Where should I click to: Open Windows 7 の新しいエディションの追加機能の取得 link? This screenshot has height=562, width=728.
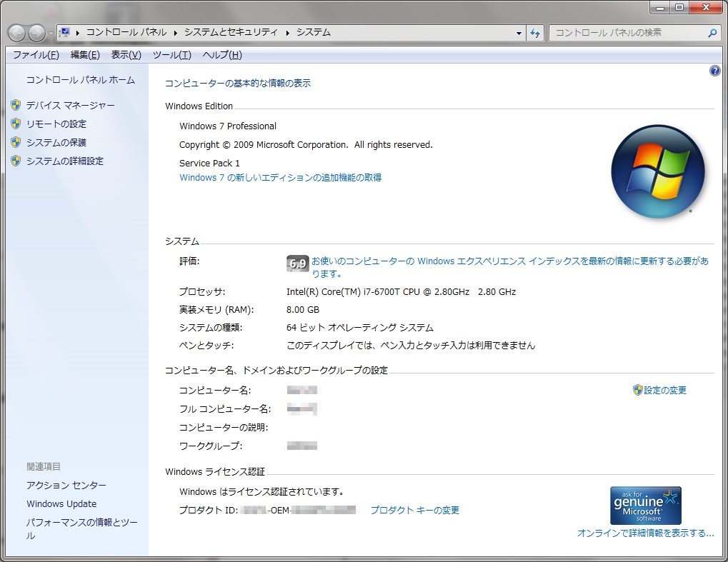pyautogui.click(x=281, y=178)
